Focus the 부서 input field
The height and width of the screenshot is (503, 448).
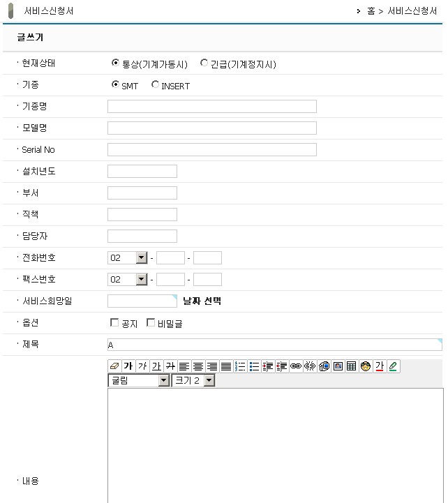[142, 193]
